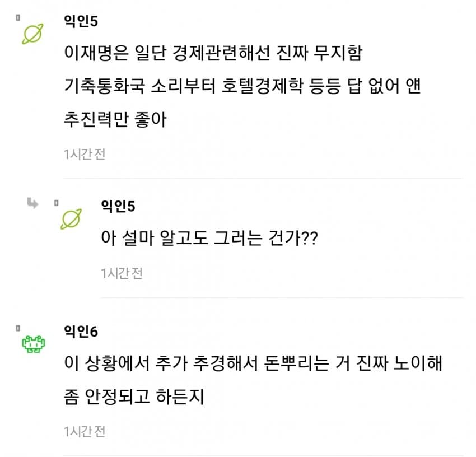Screen dimensions: 476x457
Task: Open the 익인6 username
Action: click(x=82, y=332)
